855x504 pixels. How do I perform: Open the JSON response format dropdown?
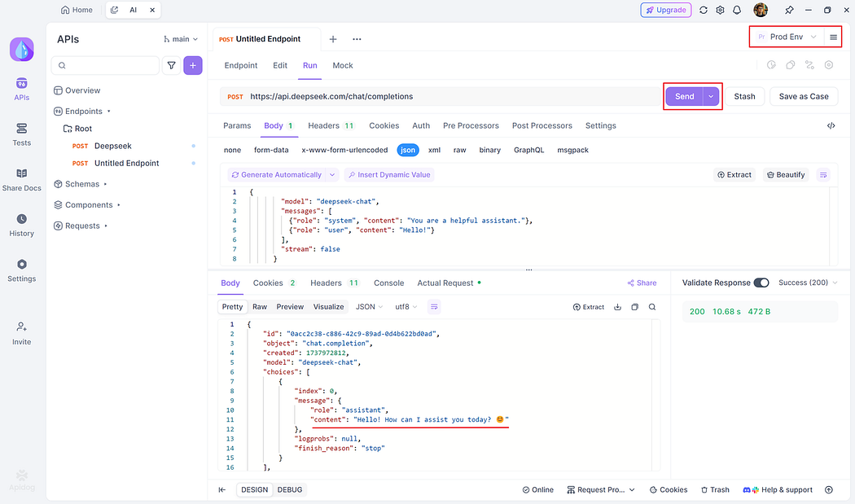369,307
